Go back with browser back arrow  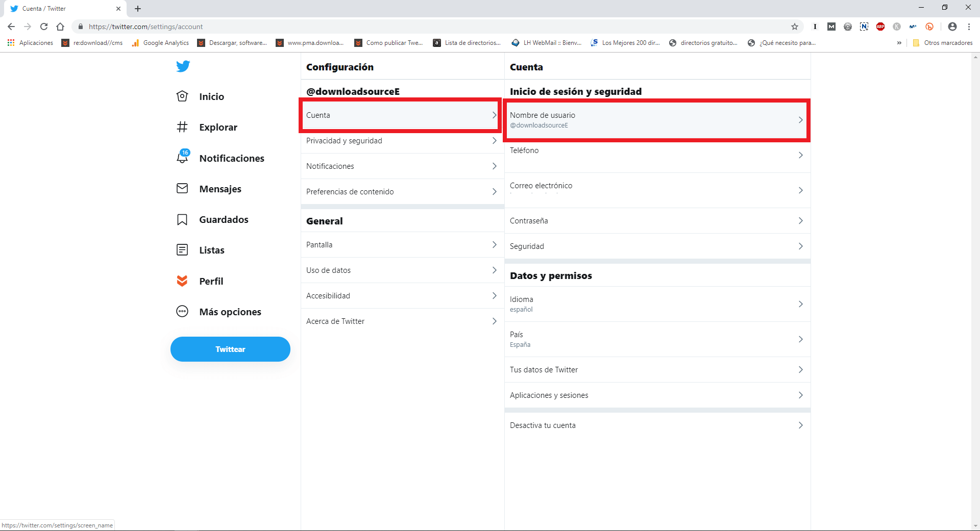11,27
